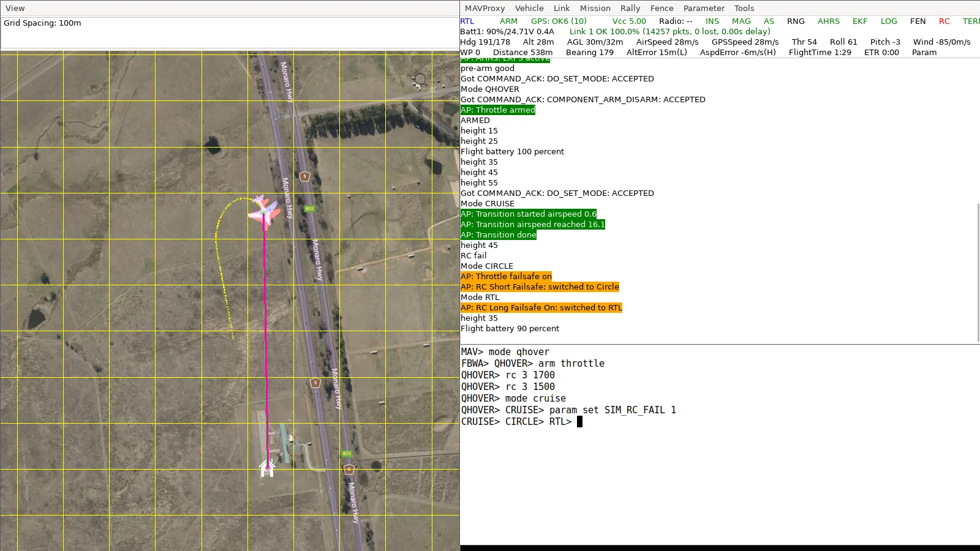Click the 'AP: Transition done' message
Viewport: 980px width, 551px height.
pyautogui.click(x=499, y=234)
